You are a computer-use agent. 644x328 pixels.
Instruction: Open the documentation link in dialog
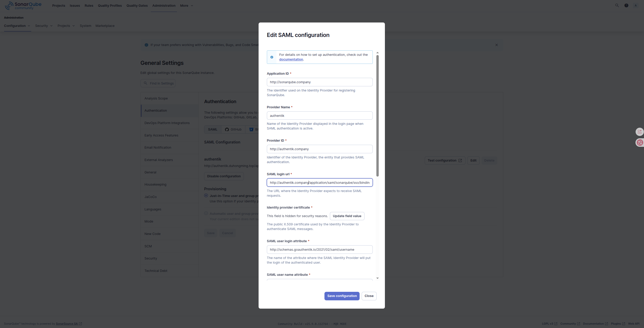pos(291,59)
